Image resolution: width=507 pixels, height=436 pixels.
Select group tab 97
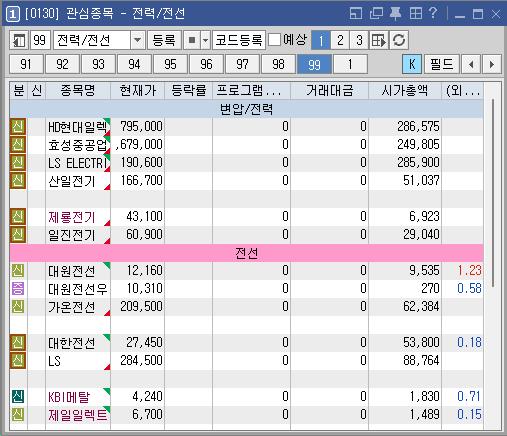(x=242, y=64)
